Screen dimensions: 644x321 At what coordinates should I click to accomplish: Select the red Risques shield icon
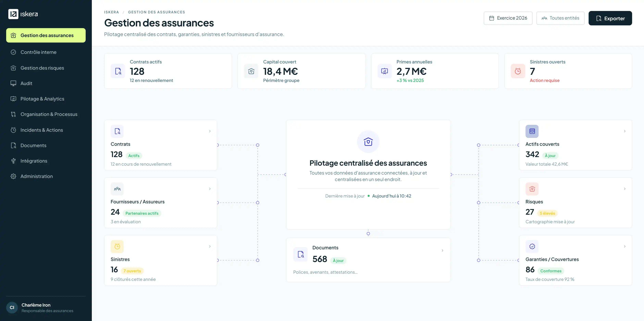532,189
